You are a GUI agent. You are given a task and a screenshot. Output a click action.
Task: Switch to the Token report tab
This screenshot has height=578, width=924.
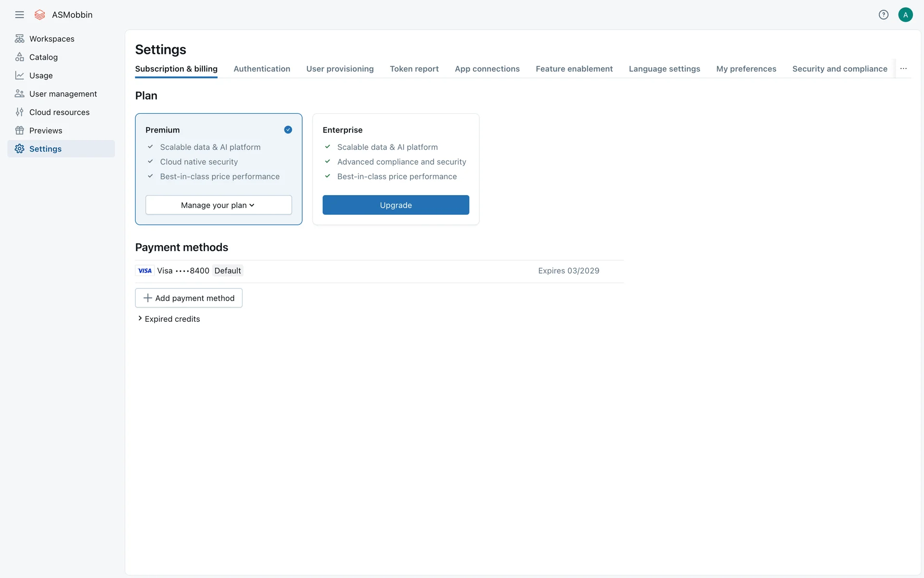pos(414,68)
